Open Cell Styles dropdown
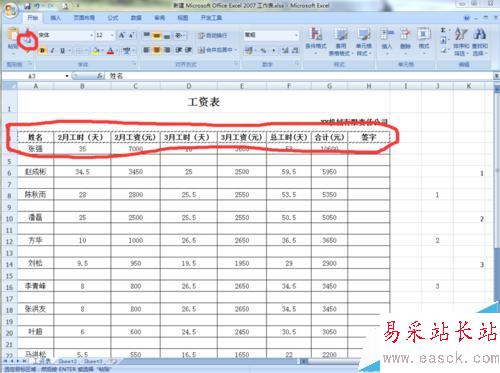The height and width of the screenshot is (373, 500). (x=364, y=41)
